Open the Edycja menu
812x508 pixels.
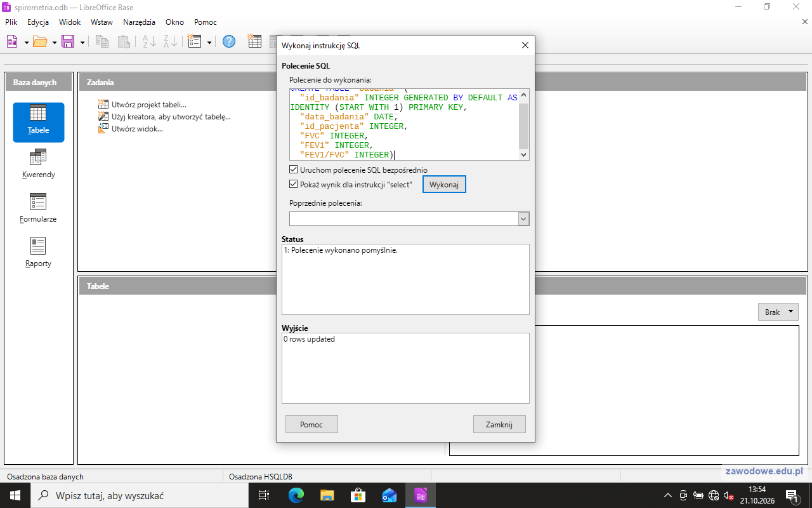[x=38, y=22]
